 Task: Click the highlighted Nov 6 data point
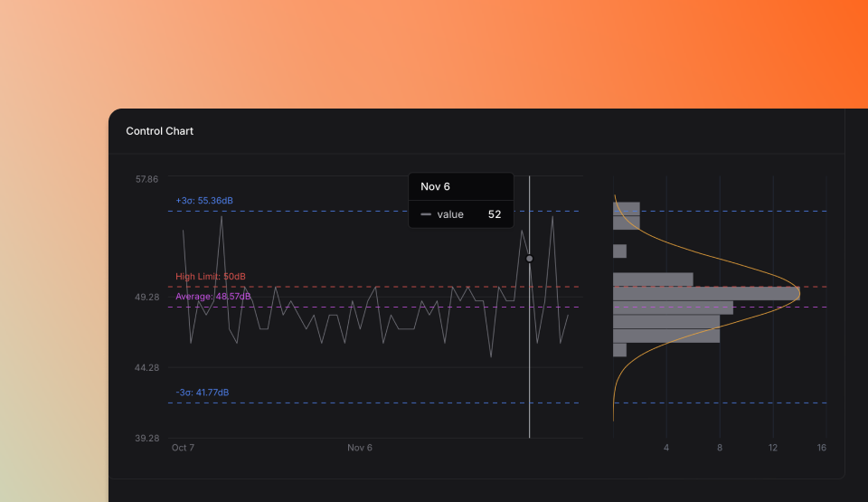pos(529,259)
